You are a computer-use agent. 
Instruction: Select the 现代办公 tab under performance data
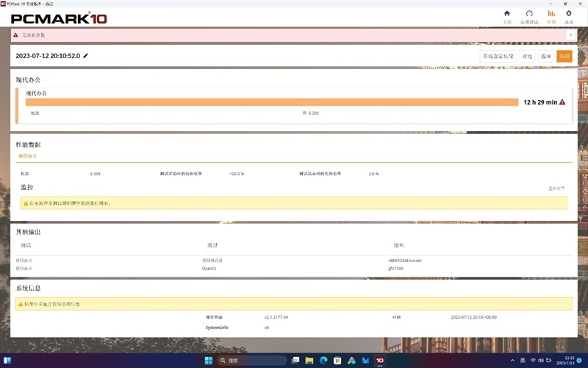pyautogui.click(x=27, y=156)
